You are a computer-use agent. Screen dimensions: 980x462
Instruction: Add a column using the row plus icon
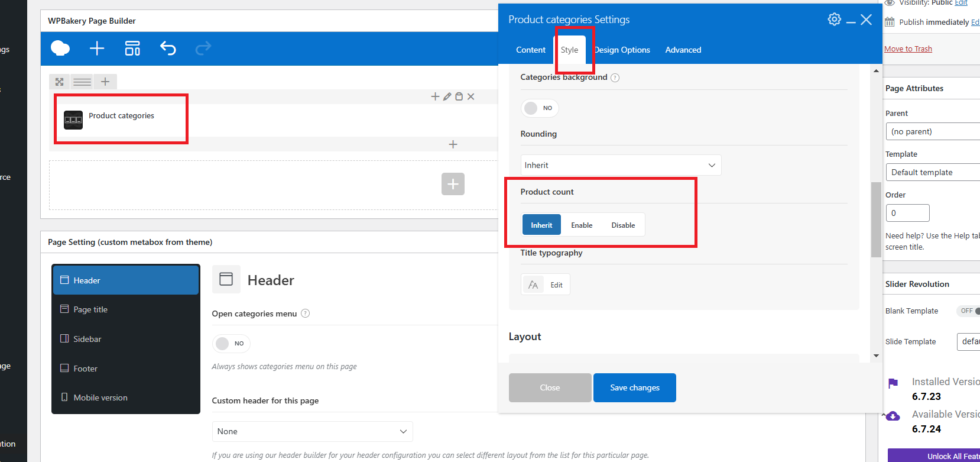coord(105,82)
